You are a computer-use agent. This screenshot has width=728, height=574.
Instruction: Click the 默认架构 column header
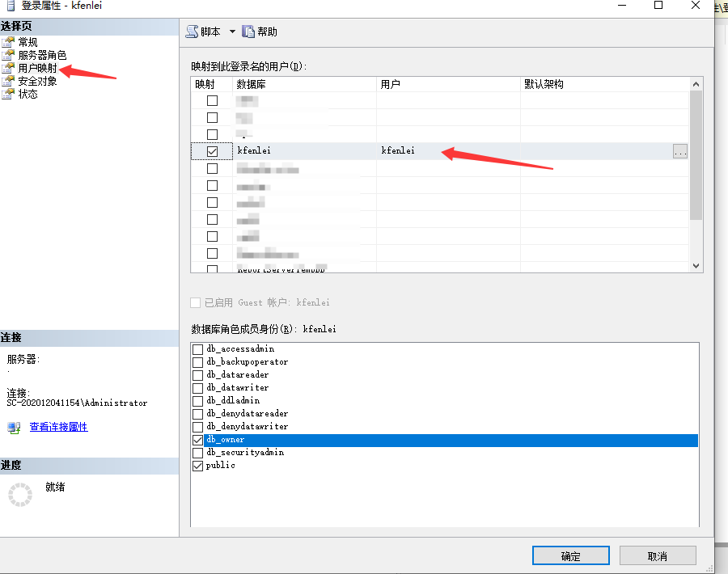click(604, 84)
